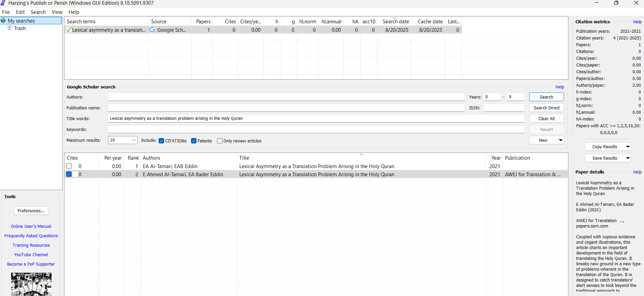Select the Trash bin icon
Image resolution: width=644 pixels, height=296 pixels.
[x=10, y=28]
